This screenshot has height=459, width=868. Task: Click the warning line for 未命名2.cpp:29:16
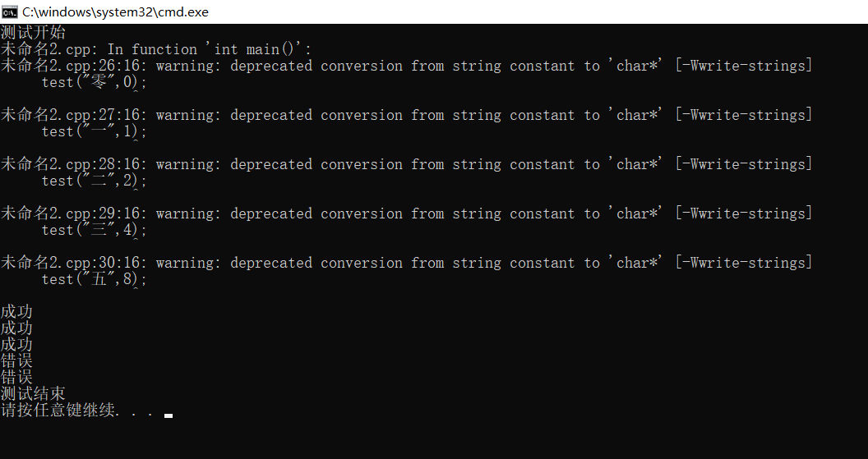(x=406, y=213)
